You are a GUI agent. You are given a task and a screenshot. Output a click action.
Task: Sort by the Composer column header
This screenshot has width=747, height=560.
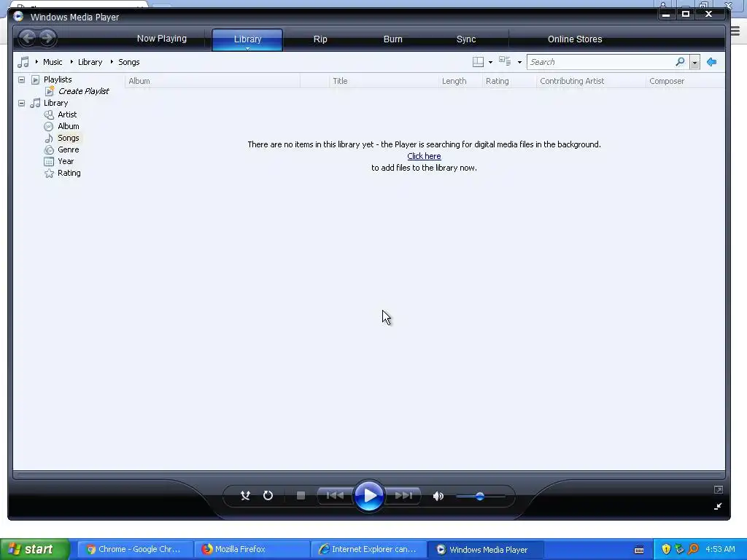(685, 81)
